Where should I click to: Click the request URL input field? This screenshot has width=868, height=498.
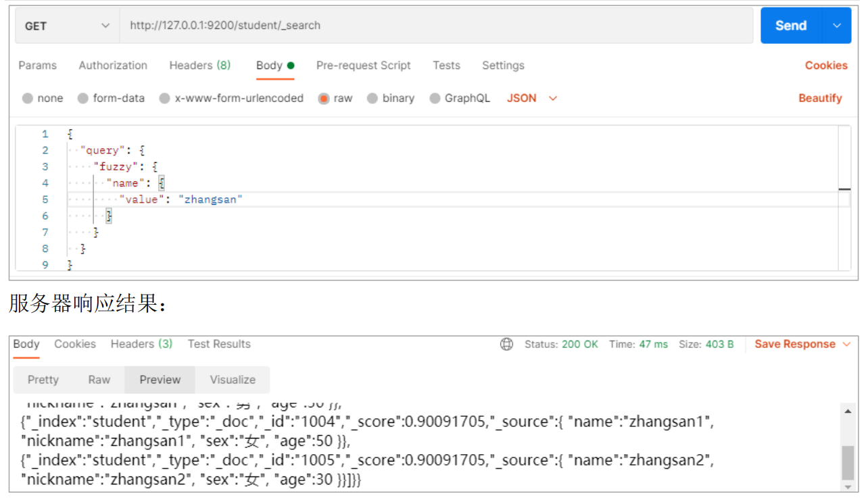point(436,26)
